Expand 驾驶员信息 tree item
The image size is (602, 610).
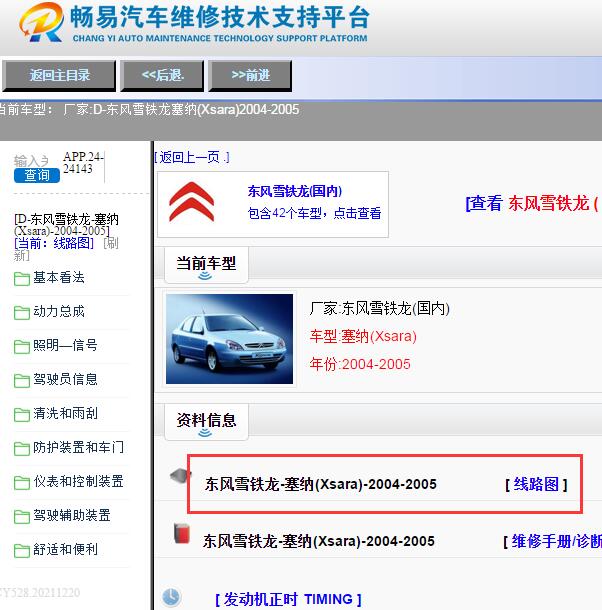(65, 379)
